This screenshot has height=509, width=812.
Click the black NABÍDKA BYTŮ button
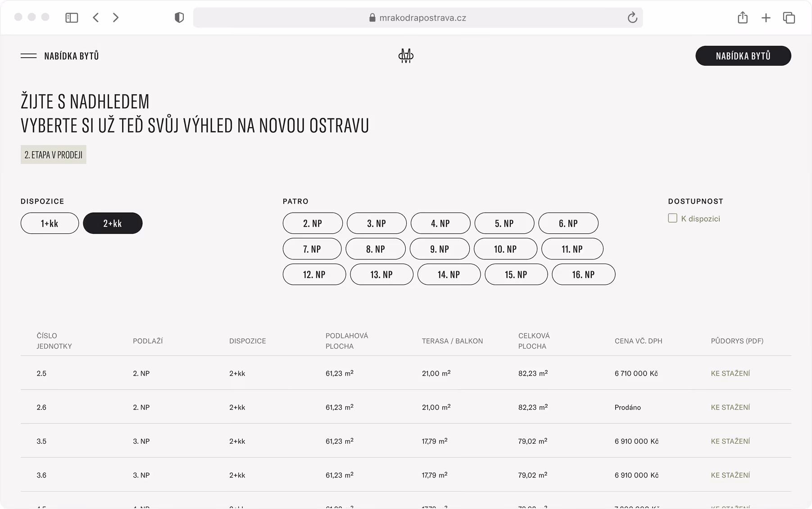[743, 56]
